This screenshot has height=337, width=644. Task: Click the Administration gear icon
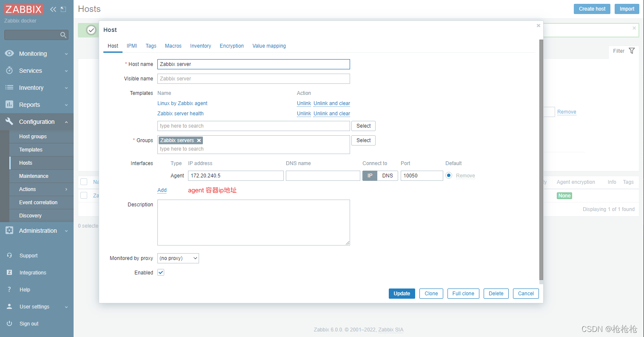click(x=9, y=231)
